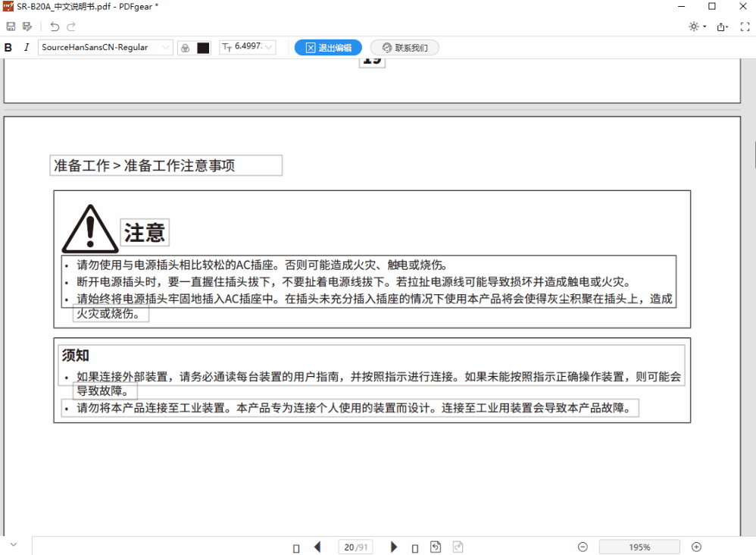Toggle bold text formatting

(8, 48)
